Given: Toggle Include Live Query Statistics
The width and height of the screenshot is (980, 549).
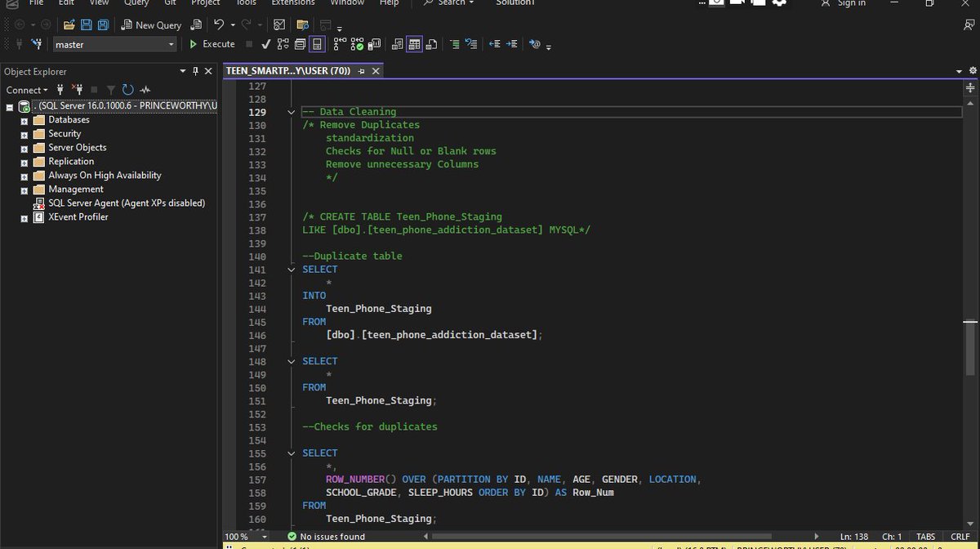Looking at the screenshot, I should pos(357,44).
